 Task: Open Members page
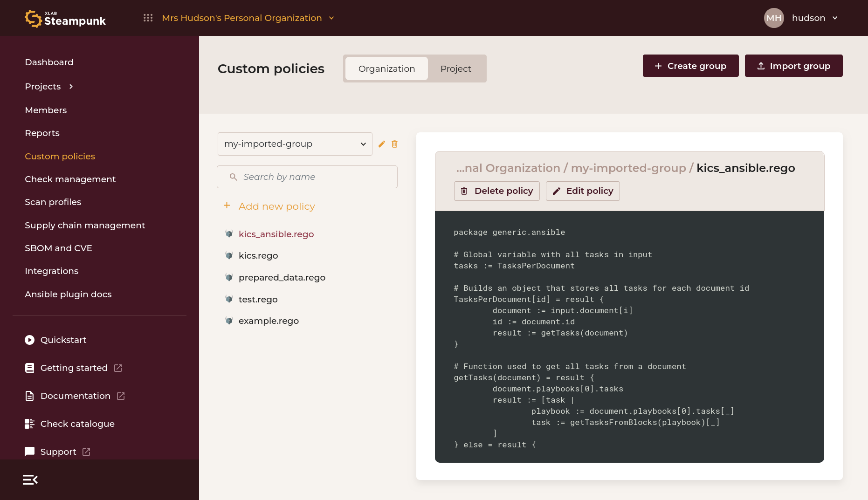pyautogui.click(x=46, y=110)
